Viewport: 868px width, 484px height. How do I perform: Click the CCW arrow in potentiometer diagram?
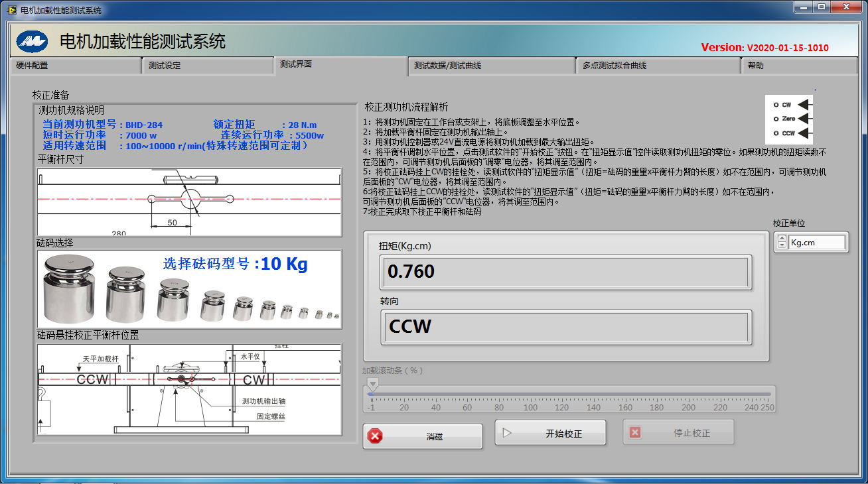tap(804, 133)
